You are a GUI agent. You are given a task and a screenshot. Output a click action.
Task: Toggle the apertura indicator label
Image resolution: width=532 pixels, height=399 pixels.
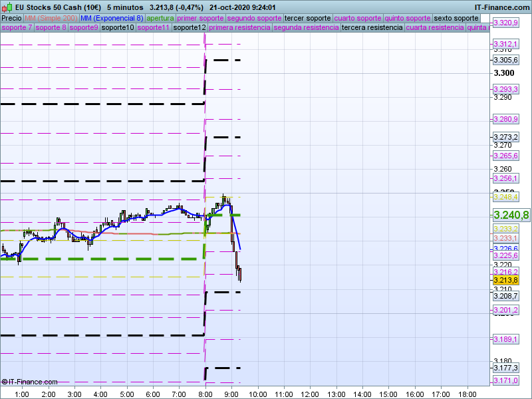160,18
